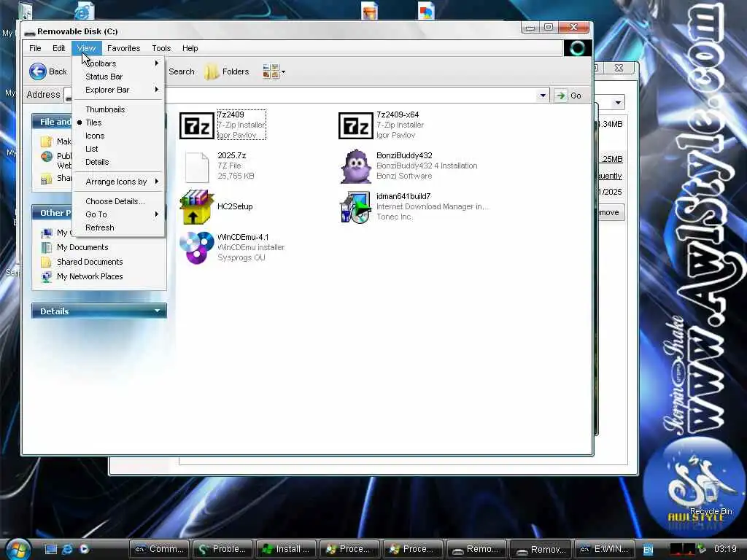Viewport: 747px width, 560px height.
Task: Click the media player quick launch icon
Action: [84, 549]
